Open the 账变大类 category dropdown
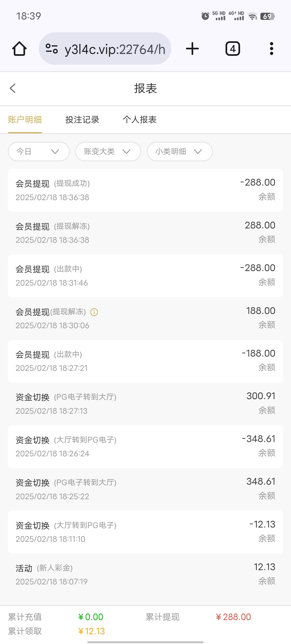This screenshot has height=644, width=291. [108, 152]
